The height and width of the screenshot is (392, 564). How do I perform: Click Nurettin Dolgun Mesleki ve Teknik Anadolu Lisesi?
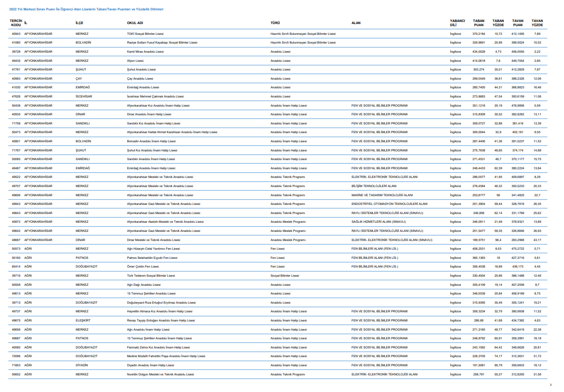pyautogui.click(x=160, y=375)
